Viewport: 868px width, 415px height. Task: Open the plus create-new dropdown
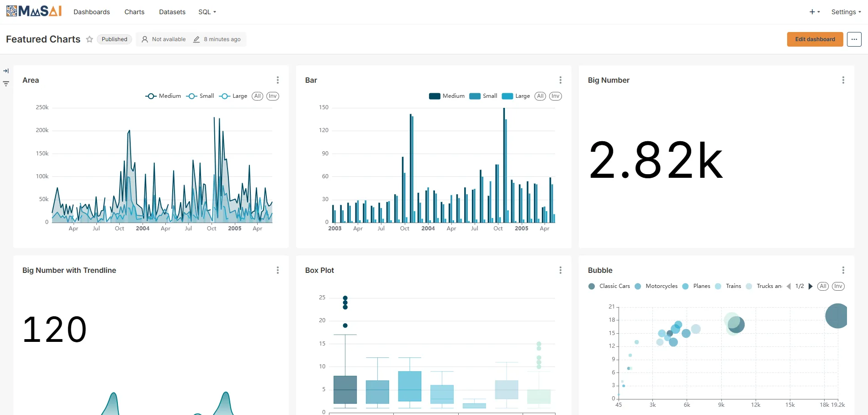tap(815, 12)
